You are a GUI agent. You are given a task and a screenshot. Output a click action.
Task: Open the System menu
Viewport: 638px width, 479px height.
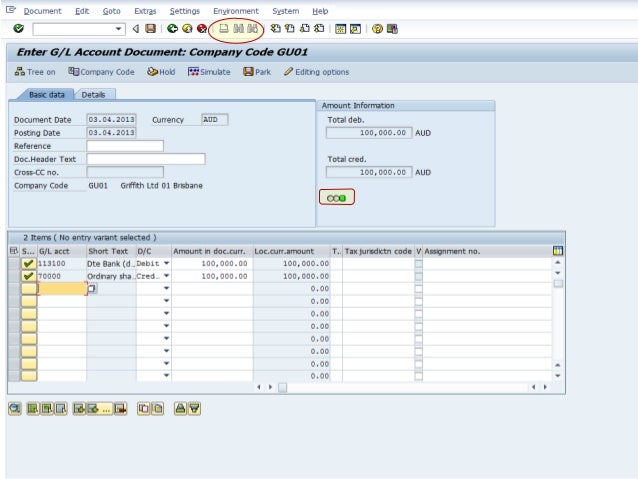pos(286,11)
